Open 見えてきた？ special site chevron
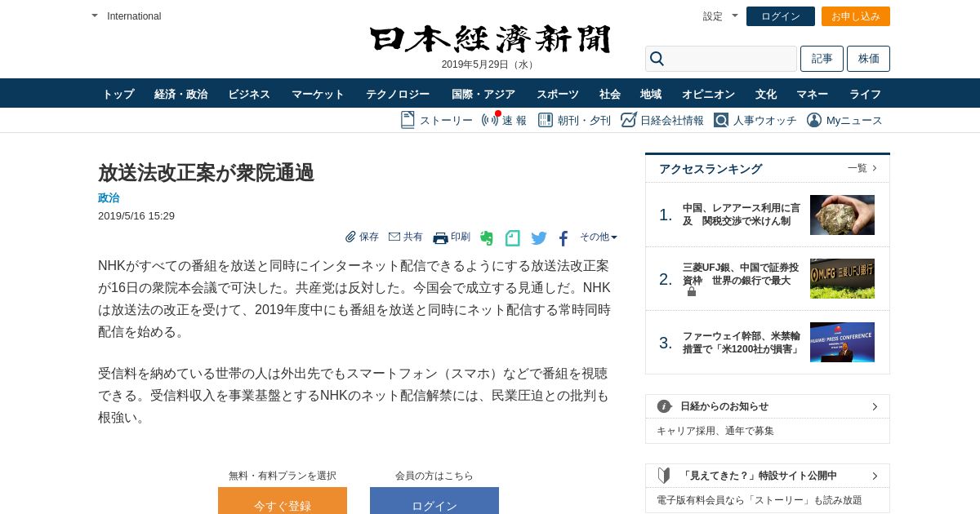980x514 pixels. 875,476
